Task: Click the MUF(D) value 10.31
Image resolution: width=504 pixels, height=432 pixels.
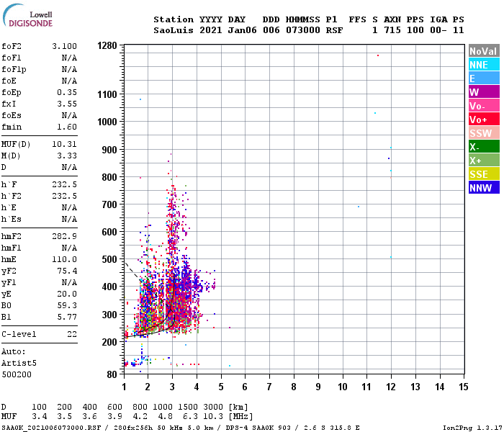Action: tap(64, 144)
